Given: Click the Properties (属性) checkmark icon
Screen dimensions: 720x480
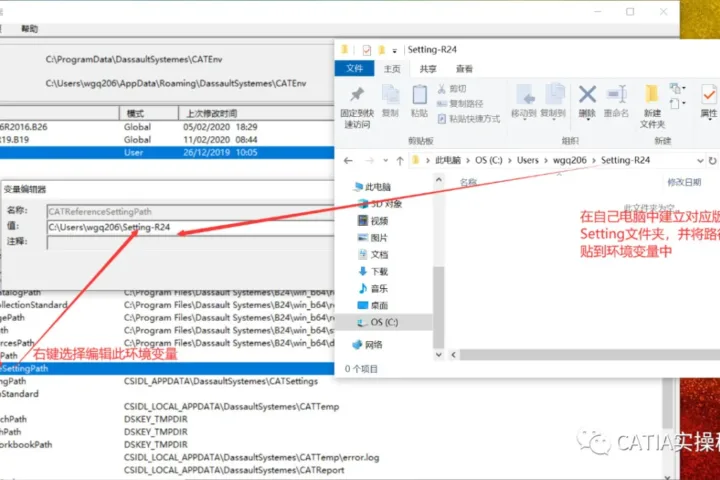Looking at the screenshot, I should pyautogui.click(x=709, y=95).
